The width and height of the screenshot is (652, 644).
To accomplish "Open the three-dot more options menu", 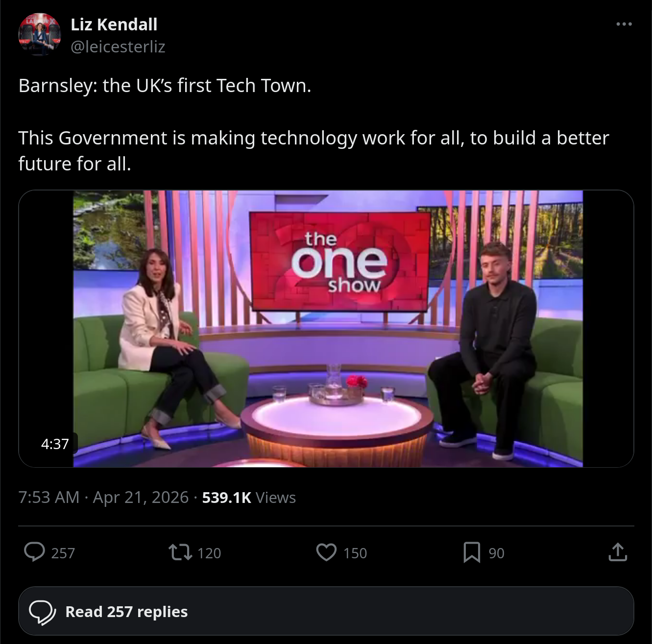I will point(624,24).
